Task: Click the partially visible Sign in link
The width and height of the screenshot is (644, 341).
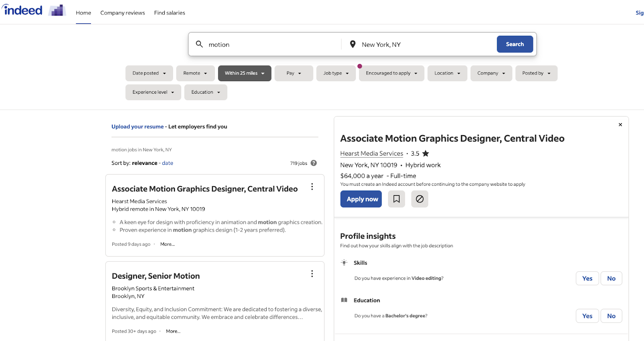Action: pyautogui.click(x=640, y=13)
